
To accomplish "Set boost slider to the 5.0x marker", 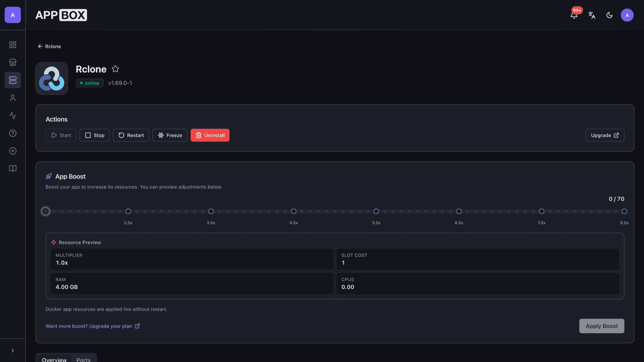I will (x=376, y=211).
